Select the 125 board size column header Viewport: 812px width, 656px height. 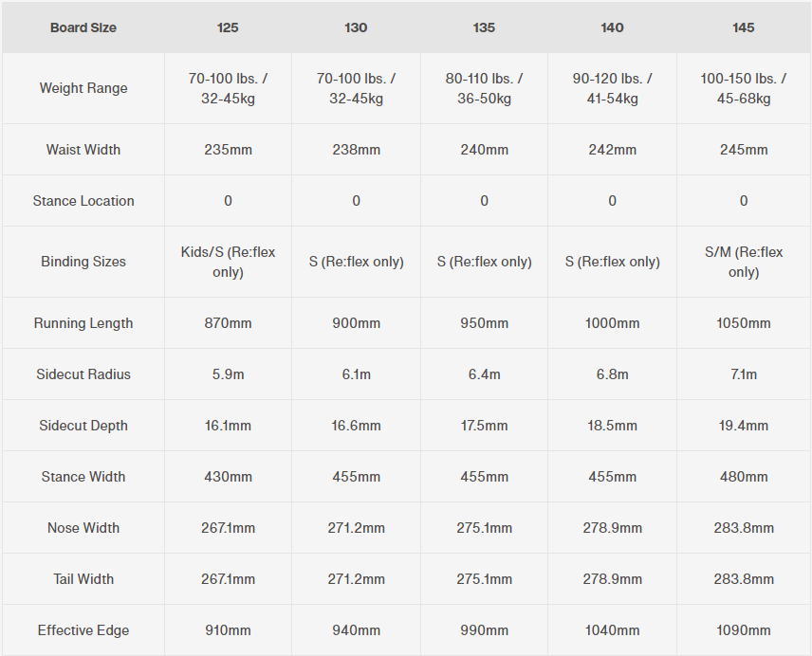[x=228, y=27]
